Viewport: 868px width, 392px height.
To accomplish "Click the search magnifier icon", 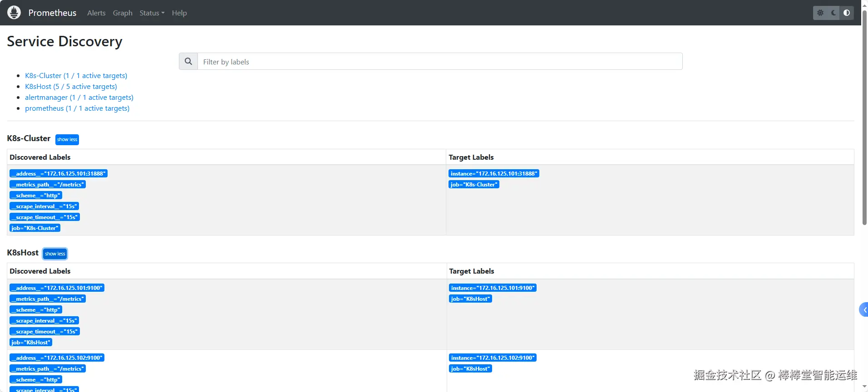I will point(188,61).
